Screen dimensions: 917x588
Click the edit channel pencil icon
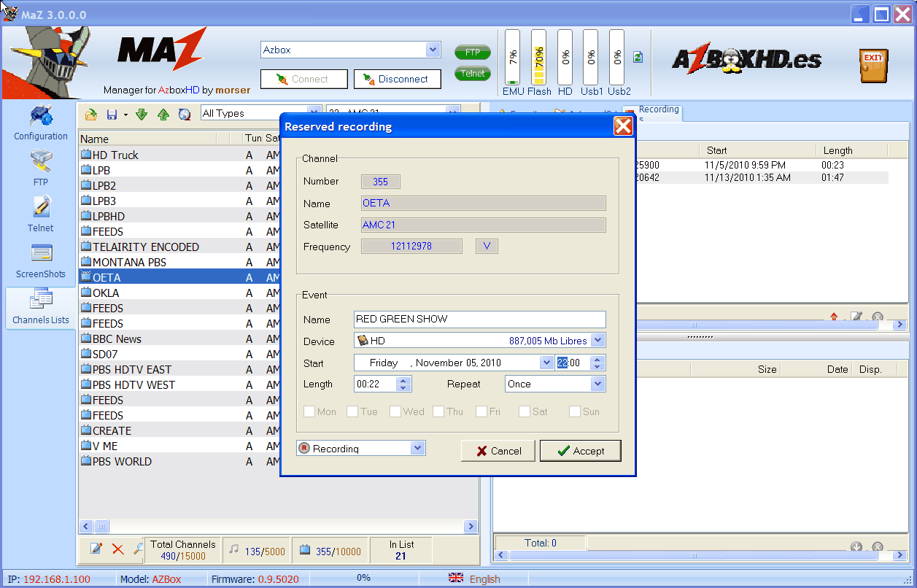96,549
